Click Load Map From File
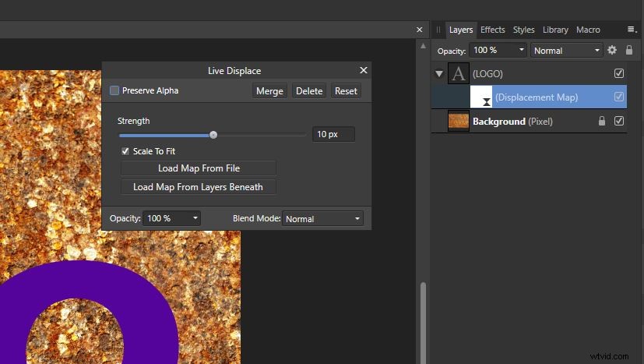Viewport: 644px width, 364px height. coord(199,168)
